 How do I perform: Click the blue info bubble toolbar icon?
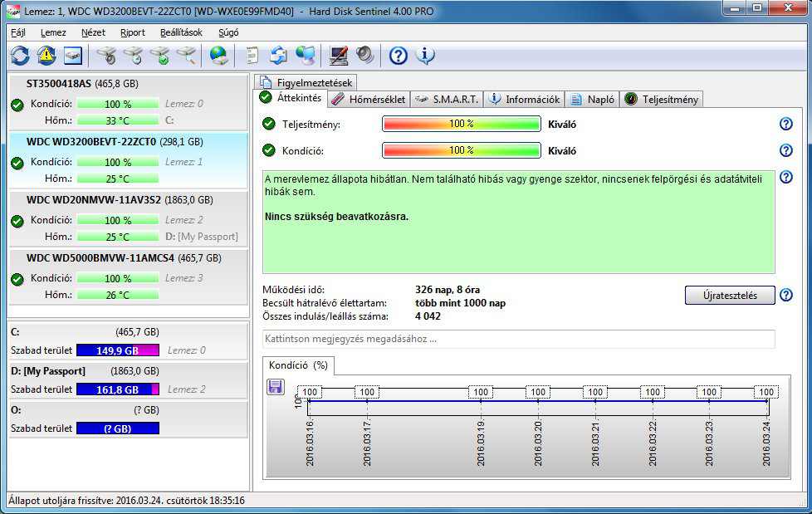point(425,55)
